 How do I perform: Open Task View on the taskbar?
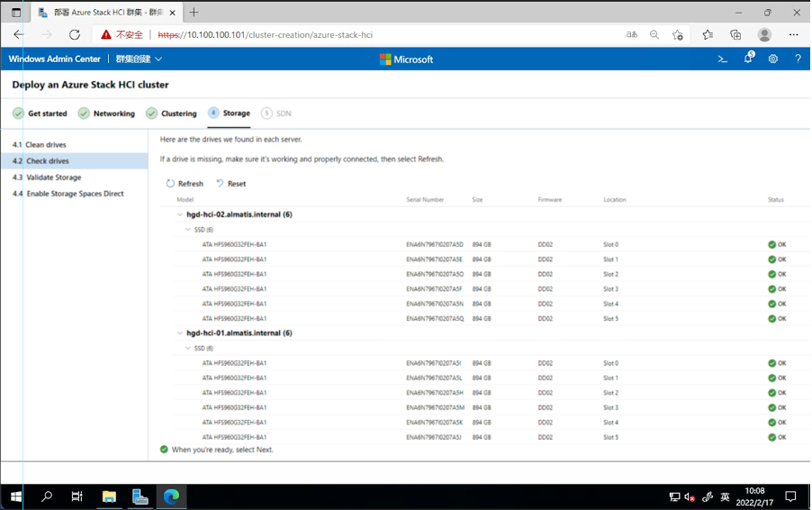77,496
